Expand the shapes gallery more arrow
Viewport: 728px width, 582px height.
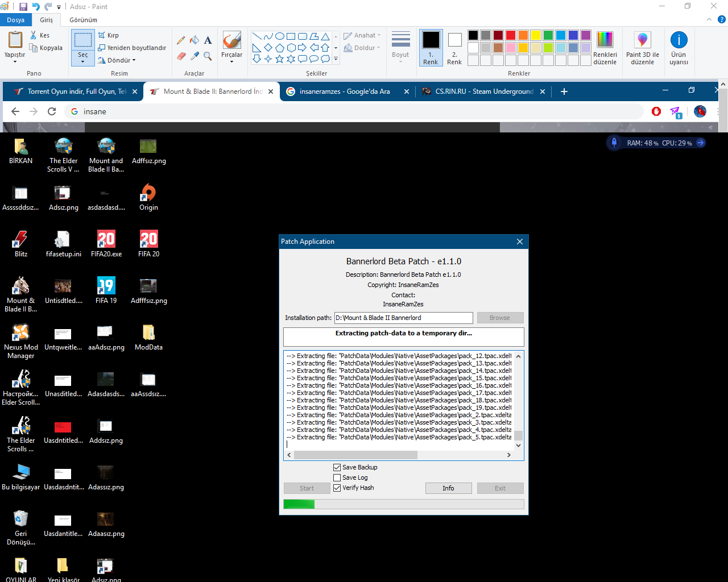[x=336, y=59]
